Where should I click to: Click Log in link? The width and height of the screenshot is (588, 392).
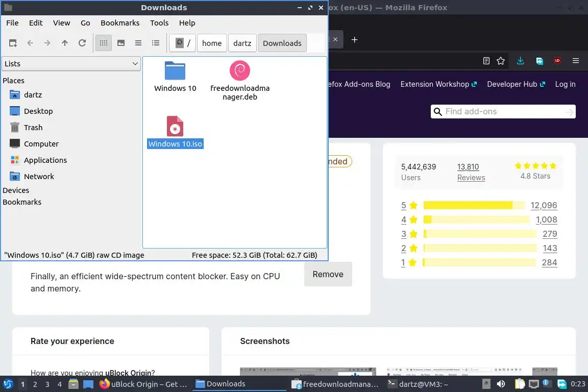click(565, 84)
